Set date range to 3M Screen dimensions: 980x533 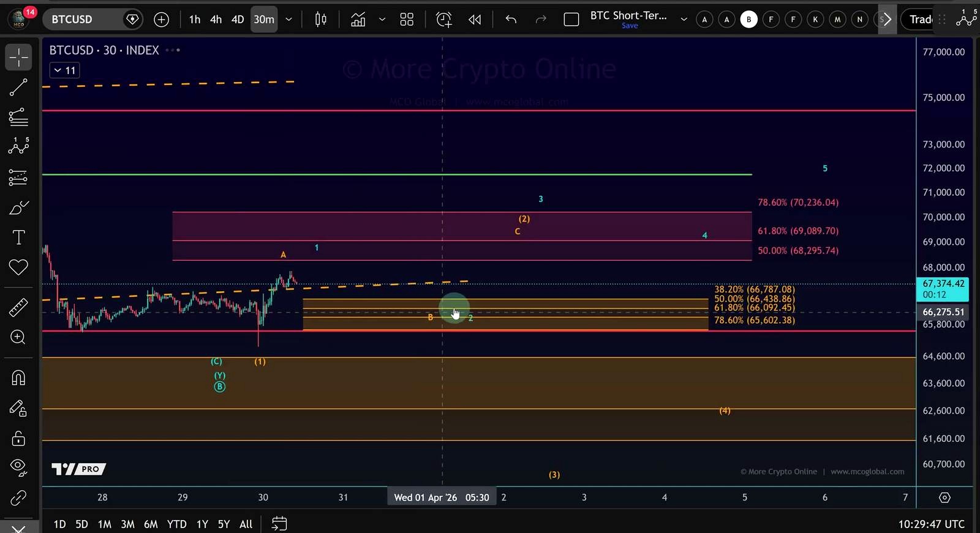pos(127,524)
